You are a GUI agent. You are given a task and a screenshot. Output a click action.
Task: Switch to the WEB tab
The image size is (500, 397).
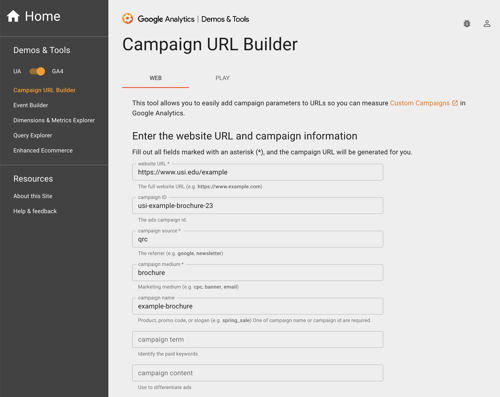pyautogui.click(x=155, y=78)
